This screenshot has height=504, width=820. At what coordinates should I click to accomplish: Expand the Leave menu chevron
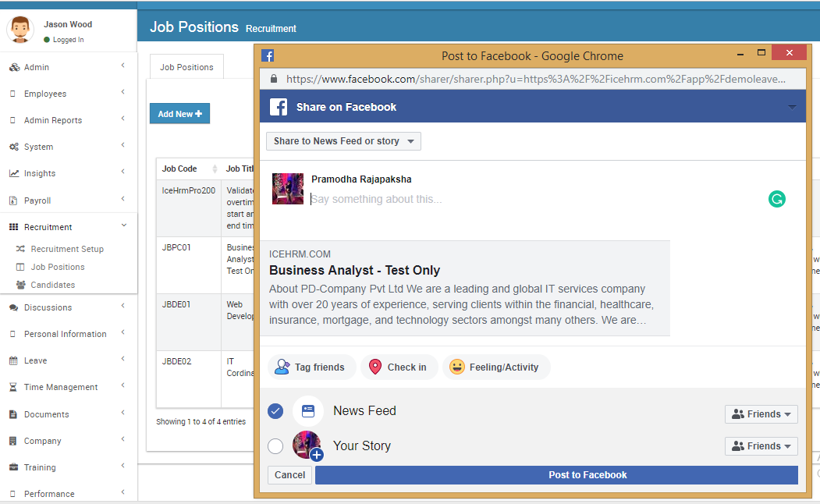pyautogui.click(x=123, y=359)
